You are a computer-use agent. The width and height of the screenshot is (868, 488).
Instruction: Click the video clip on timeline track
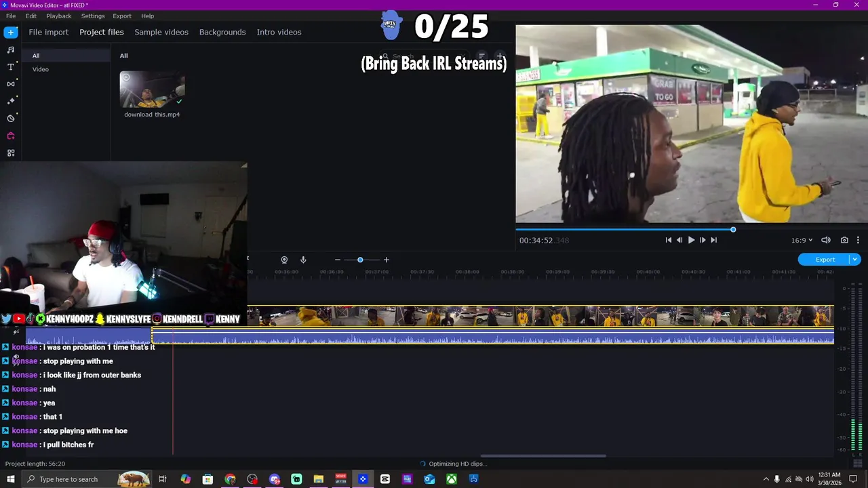(540, 316)
